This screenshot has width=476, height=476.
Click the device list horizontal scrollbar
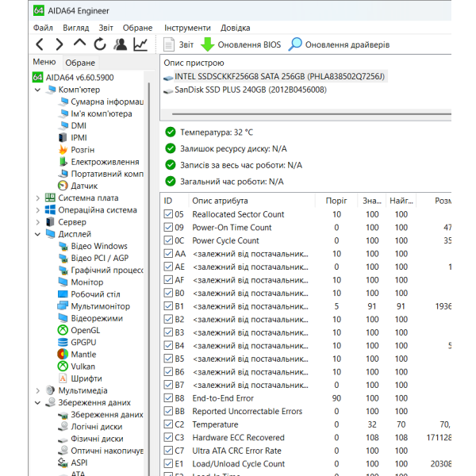[312, 114]
